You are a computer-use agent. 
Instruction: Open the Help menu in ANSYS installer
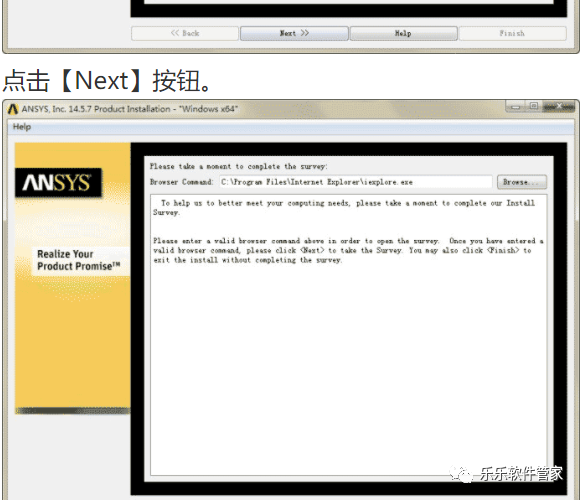22,127
